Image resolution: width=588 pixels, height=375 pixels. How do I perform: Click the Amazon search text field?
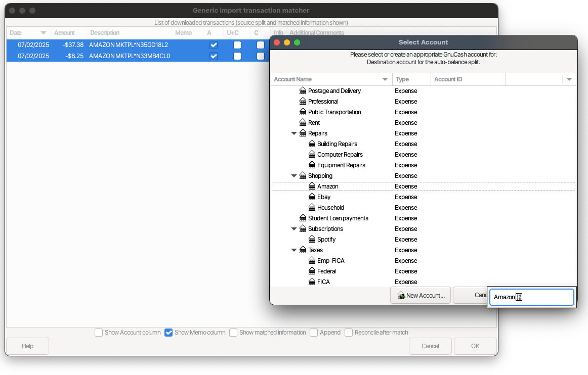(531, 297)
